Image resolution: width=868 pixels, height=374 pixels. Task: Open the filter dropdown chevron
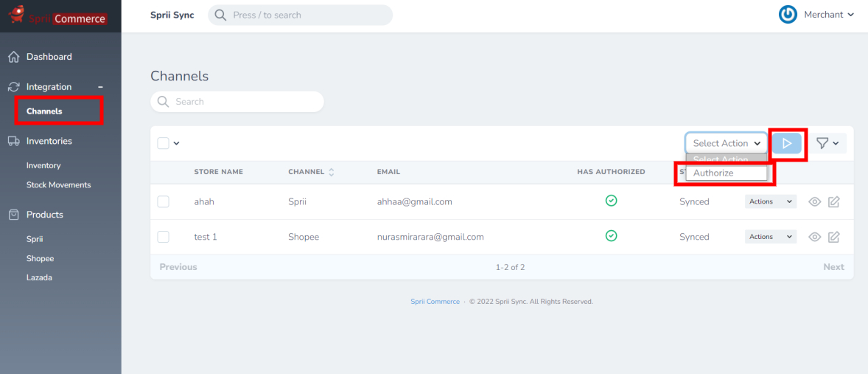(x=836, y=144)
